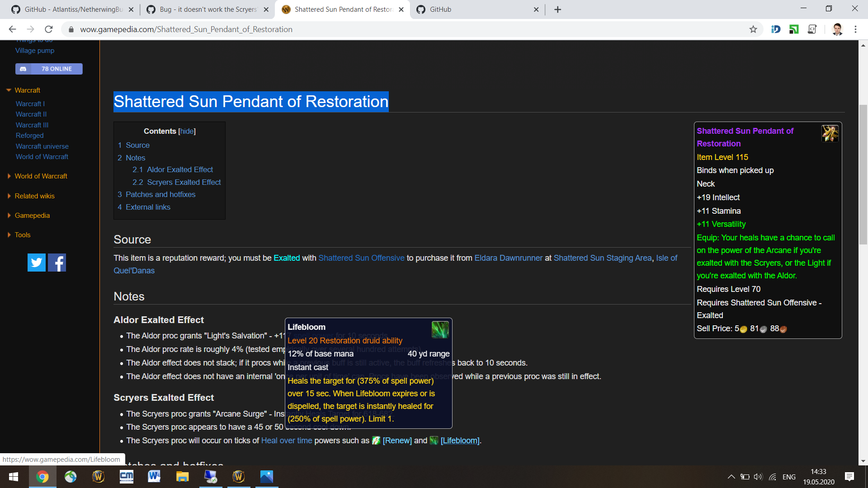
Task: Open the World of Warcraft launcher from taskbar
Action: coord(98,477)
